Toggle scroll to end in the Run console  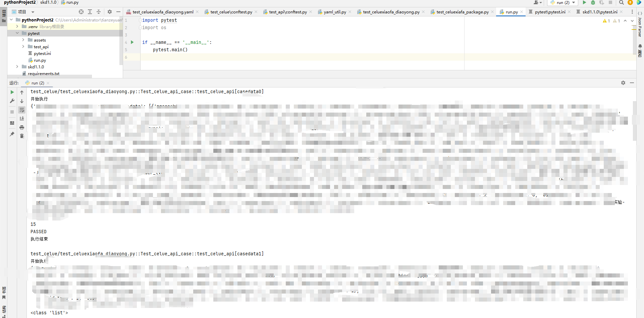coord(22,119)
